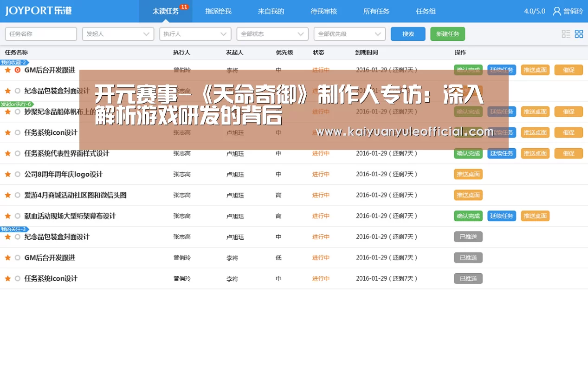Select radio for GM后台开发跟进 with 低 priority
The width and height of the screenshot is (588, 368).
tap(18, 258)
